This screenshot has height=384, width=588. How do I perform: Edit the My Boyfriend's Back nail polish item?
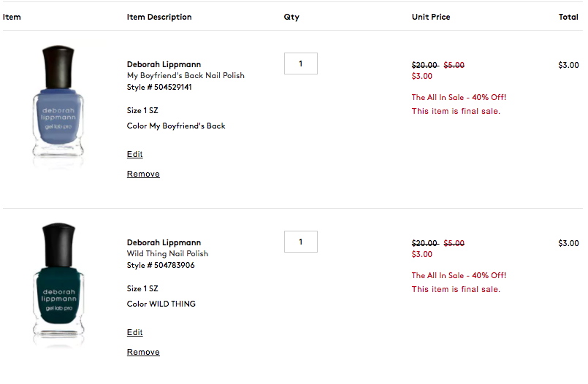click(x=134, y=154)
